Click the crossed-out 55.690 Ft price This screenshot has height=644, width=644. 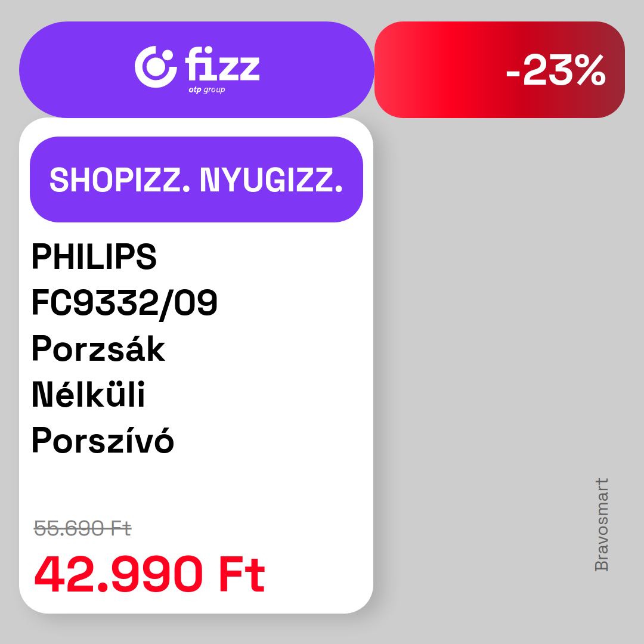pyautogui.click(x=82, y=528)
